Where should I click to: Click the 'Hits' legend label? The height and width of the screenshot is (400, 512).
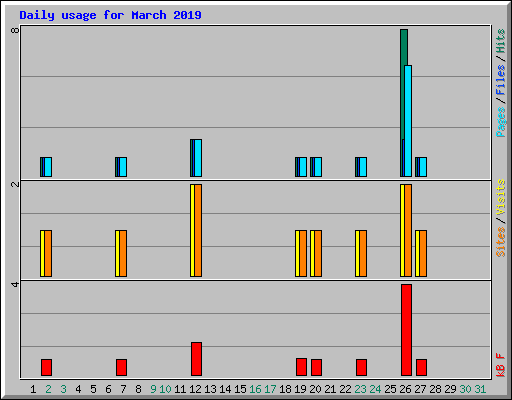pyautogui.click(x=500, y=41)
